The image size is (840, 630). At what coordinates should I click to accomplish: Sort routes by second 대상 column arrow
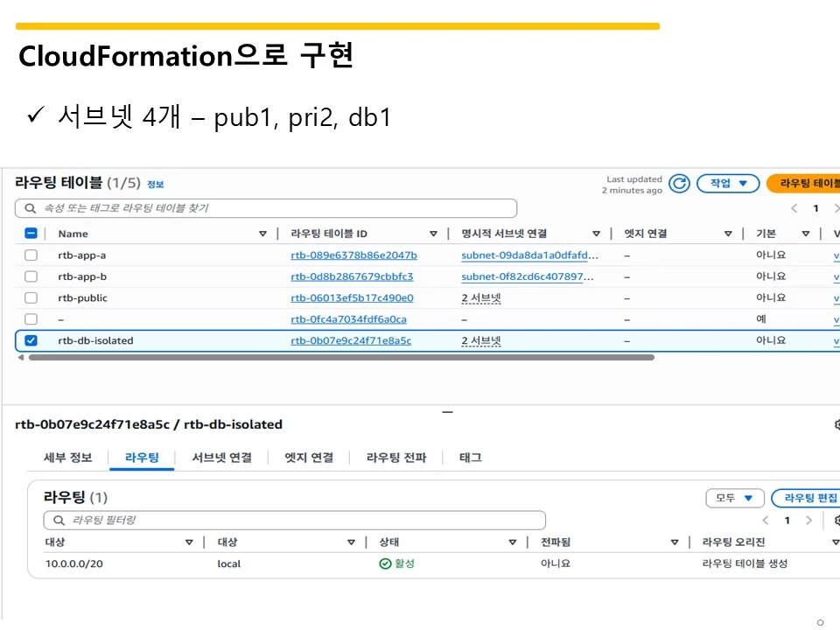[352, 542]
